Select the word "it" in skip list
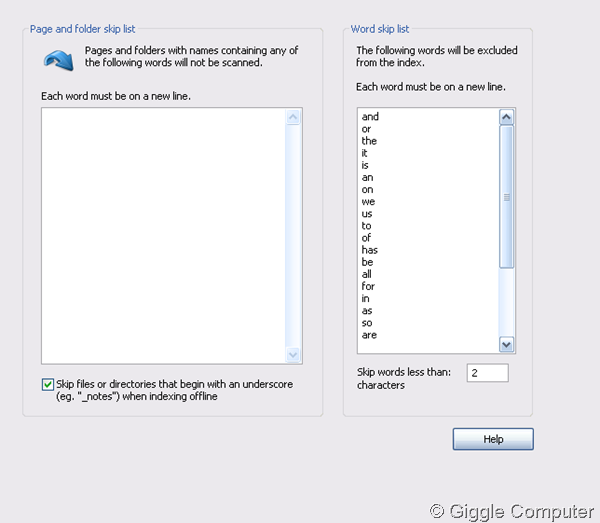This screenshot has height=523, width=600. click(x=364, y=153)
